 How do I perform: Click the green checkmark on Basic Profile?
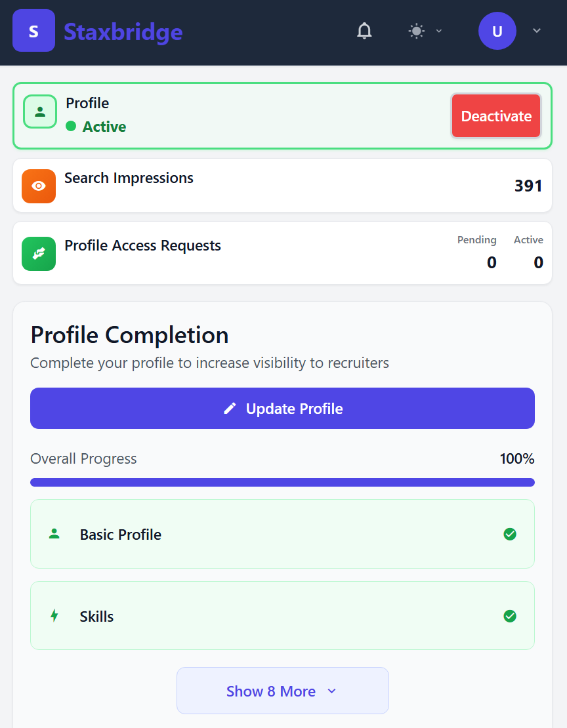510,534
